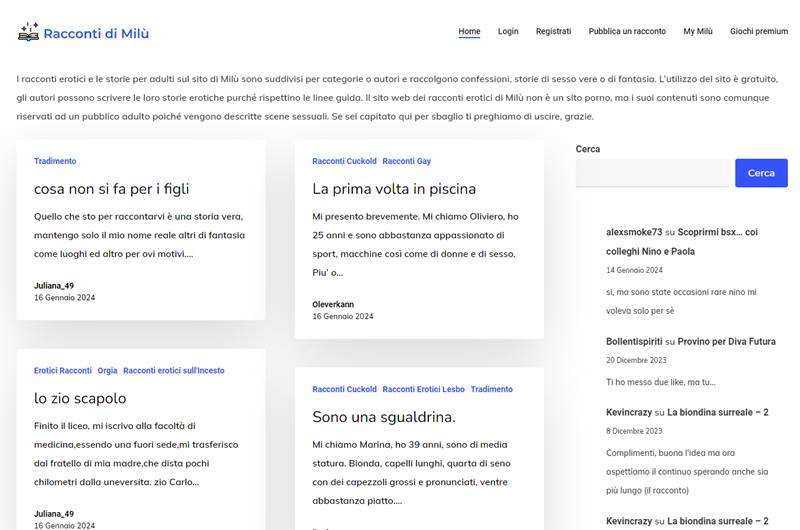Open author Juliana_49 under cosa non si fa

tap(54, 286)
